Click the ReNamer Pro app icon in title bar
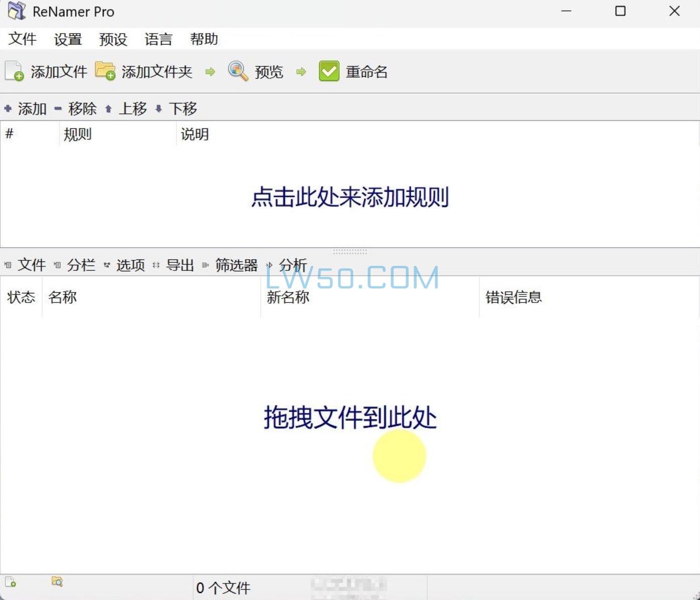700x600 pixels. coord(17,11)
